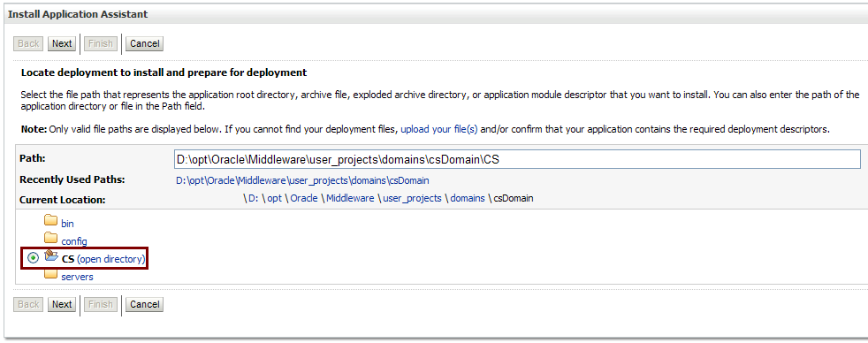Open the 'upload your file(s)' link
The height and width of the screenshot is (343, 868).
click(x=439, y=129)
